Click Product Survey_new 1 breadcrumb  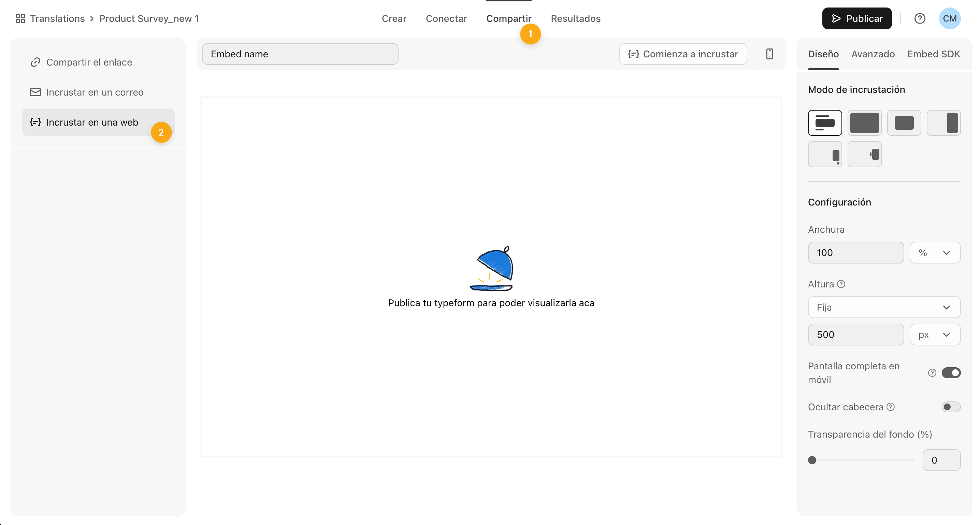pos(149,18)
